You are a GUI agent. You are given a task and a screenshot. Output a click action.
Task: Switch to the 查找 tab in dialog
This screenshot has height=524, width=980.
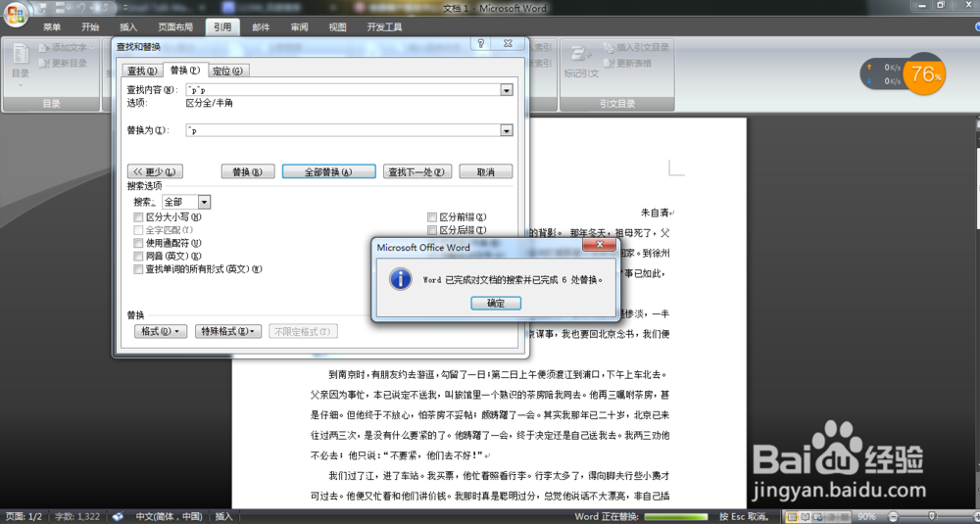point(142,71)
